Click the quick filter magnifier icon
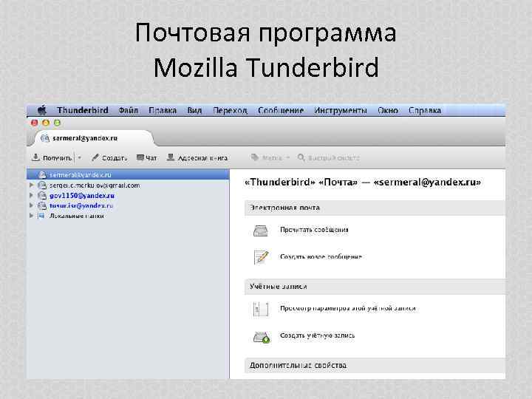Image resolution: width=532 pixels, height=399 pixels. pyautogui.click(x=301, y=157)
